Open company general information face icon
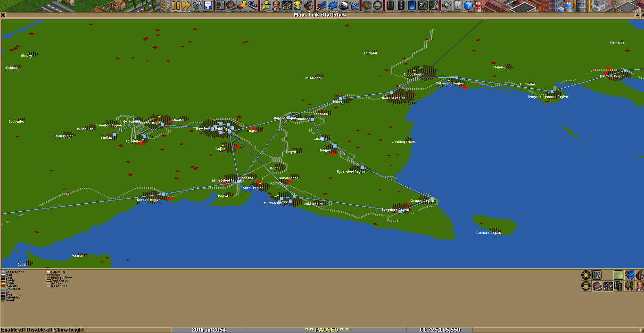Image resolution: width=644 pixels, height=333 pixels. coord(276,6)
